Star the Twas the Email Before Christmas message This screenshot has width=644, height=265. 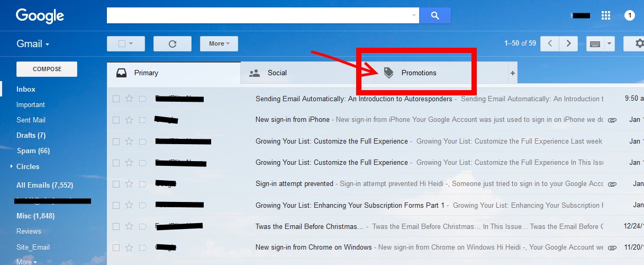pyautogui.click(x=129, y=226)
